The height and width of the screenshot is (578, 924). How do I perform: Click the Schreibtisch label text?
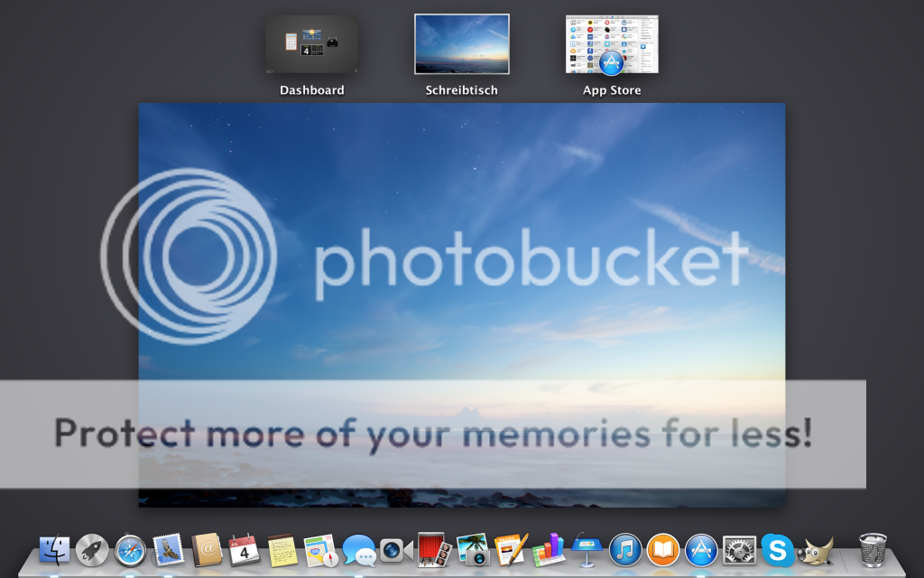(x=462, y=90)
